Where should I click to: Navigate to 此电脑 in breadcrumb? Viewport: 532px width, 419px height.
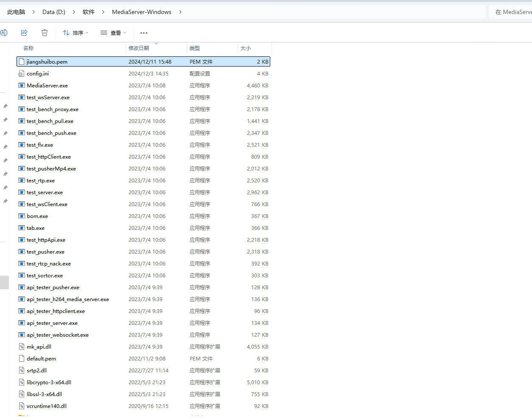[x=16, y=12]
